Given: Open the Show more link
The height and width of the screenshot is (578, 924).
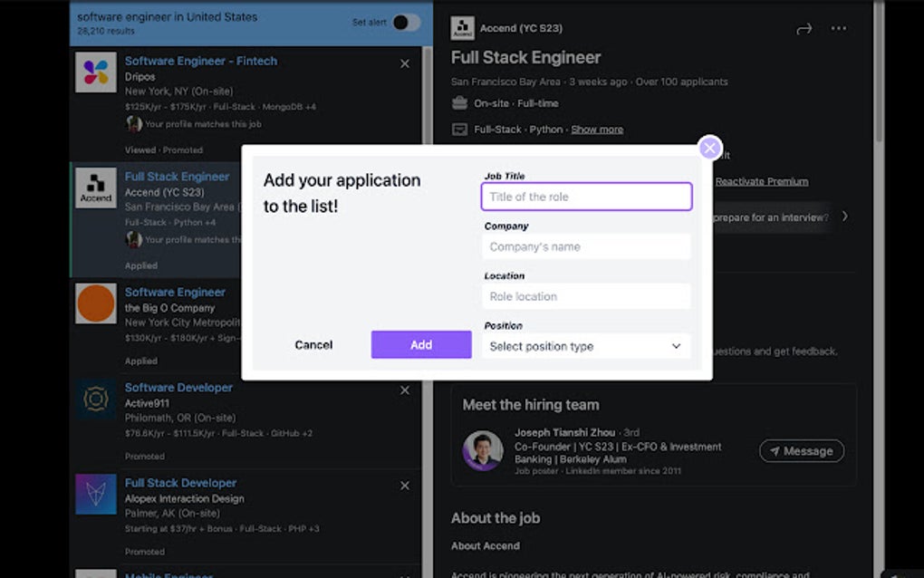Looking at the screenshot, I should 597,129.
